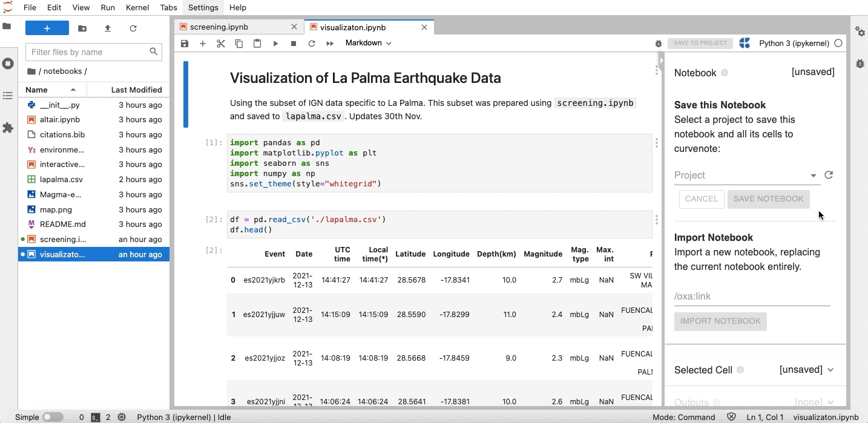Select altair.ipynb in file browser
Viewport: 868px width, 423px height.
coord(94,119)
